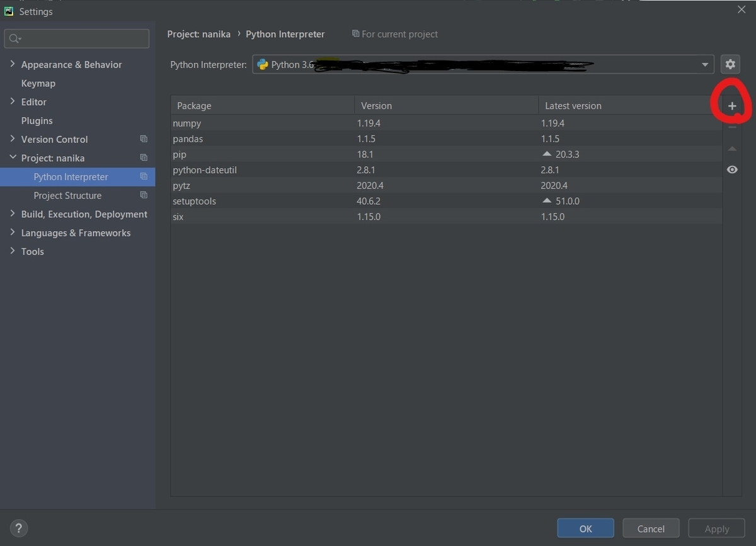
Task: Expand the Editor settings section
Action: pos(13,101)
